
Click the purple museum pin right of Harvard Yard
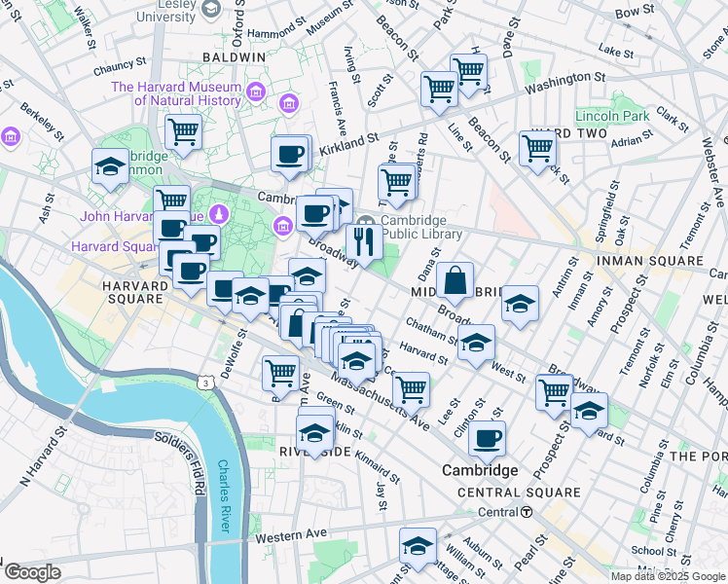click(x=283, y=226)
